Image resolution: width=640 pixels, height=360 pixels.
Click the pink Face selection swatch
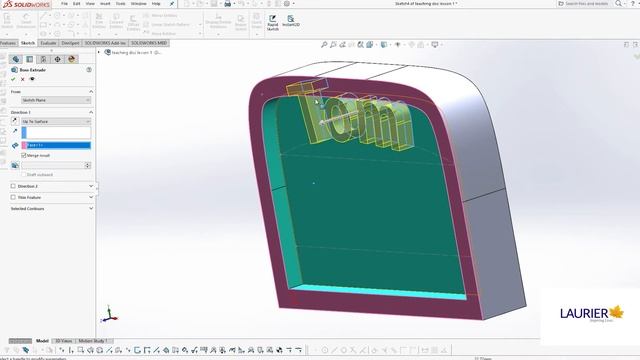(24, 145)
